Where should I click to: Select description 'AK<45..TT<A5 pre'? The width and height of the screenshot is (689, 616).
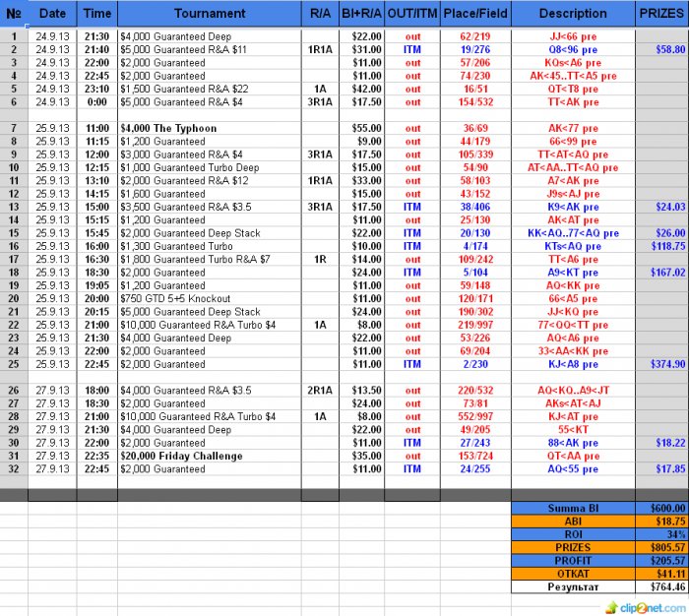[573, 76]
